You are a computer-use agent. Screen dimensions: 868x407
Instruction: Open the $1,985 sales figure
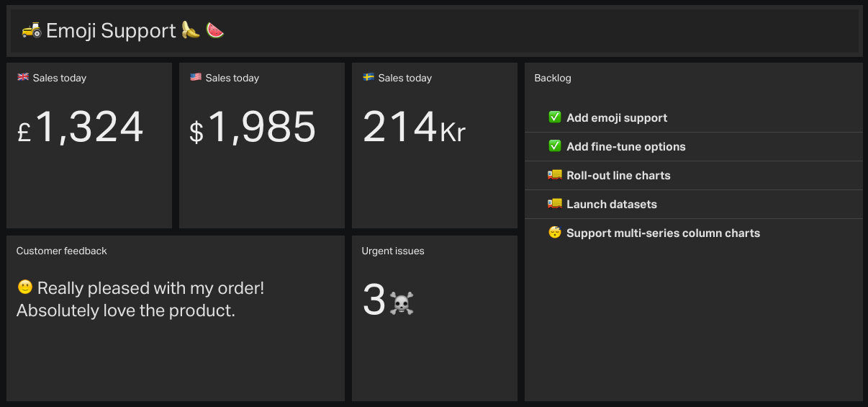point(253,128)
